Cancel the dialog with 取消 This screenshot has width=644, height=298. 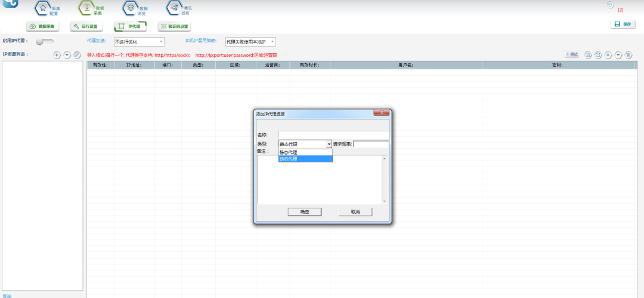pyautogui.click(x=355, y=211)
